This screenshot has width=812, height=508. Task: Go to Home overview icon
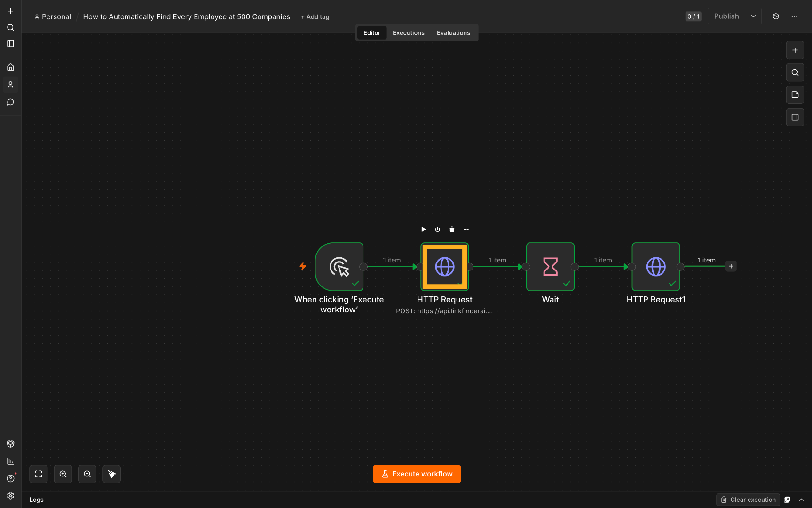10,67
